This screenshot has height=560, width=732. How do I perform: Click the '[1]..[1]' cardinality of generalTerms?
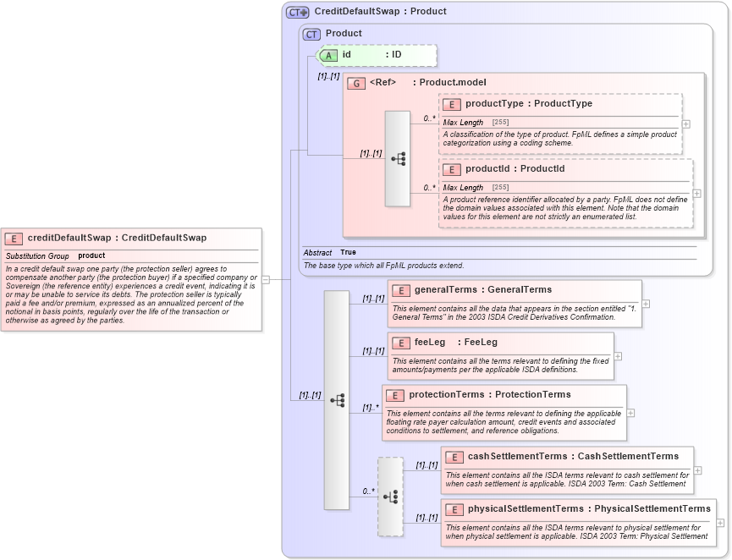point(373,299)
